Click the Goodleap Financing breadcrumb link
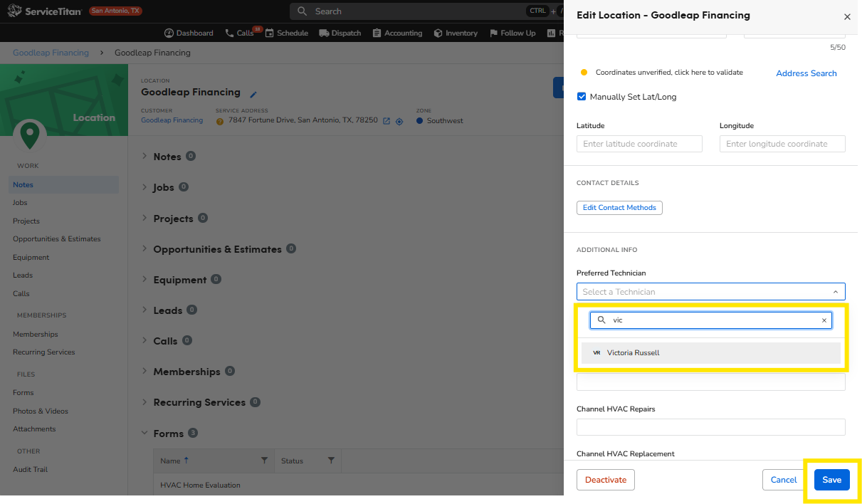 point(51,53)
